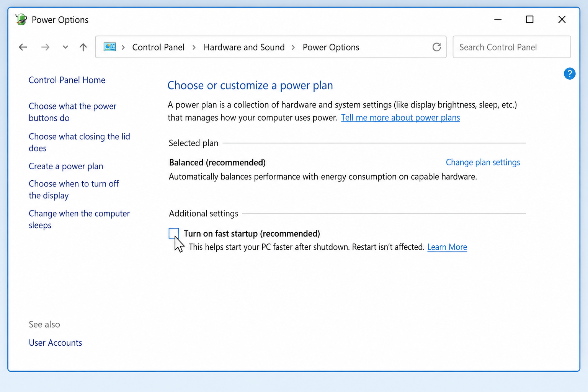Go back with the left arrow
Screen dimensions: 588x392
click(x=23, y=47)
